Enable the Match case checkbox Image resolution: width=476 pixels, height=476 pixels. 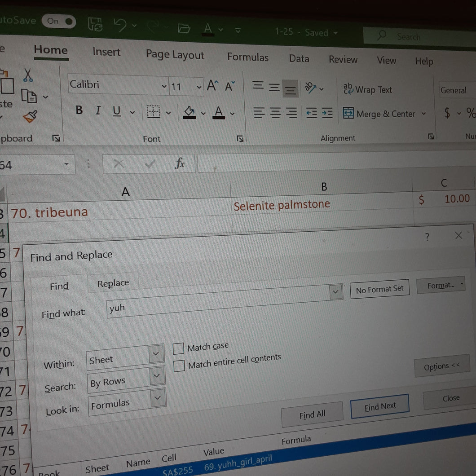(x=178, y=348)
